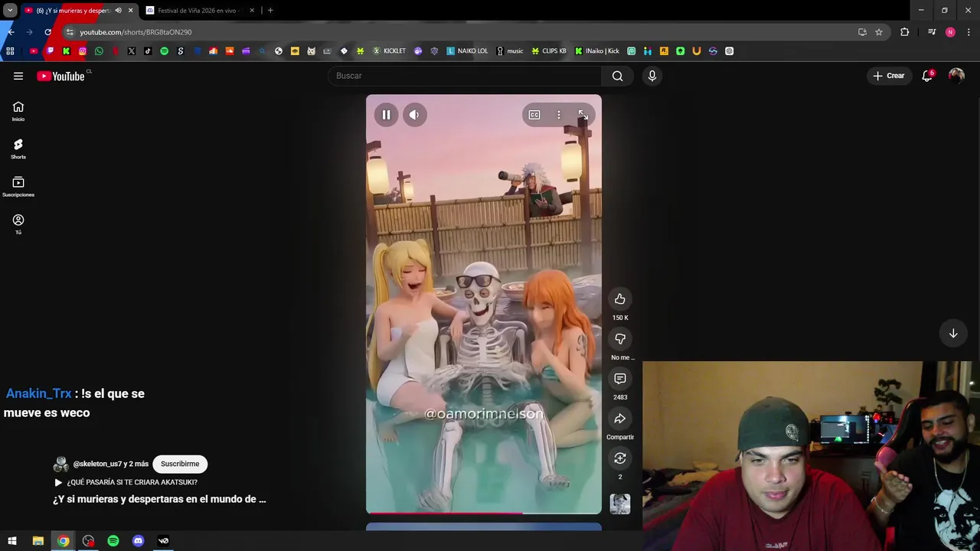Open the Chrome profile N avatar
980x551 pixels.
pyautogui.click(x=950, y=32)
